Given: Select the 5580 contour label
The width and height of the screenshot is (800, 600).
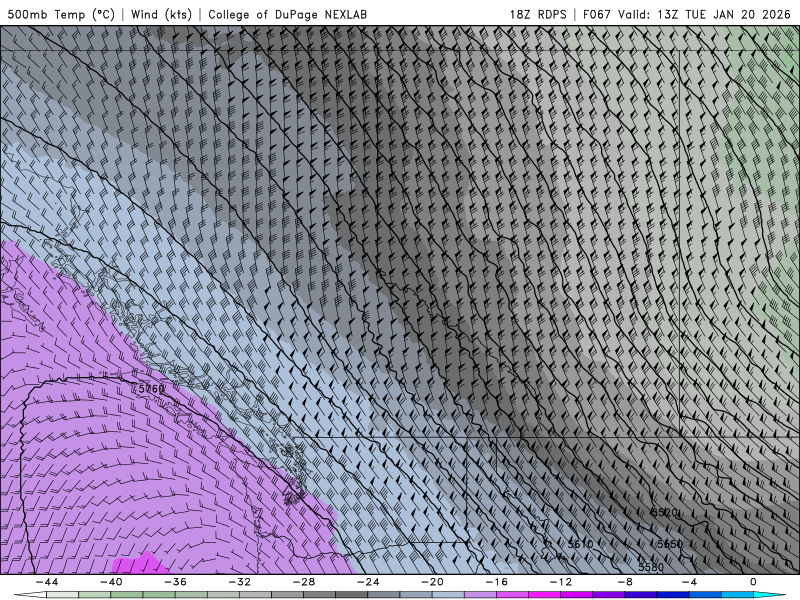Looking at the screenshot, I should (651, 567).
